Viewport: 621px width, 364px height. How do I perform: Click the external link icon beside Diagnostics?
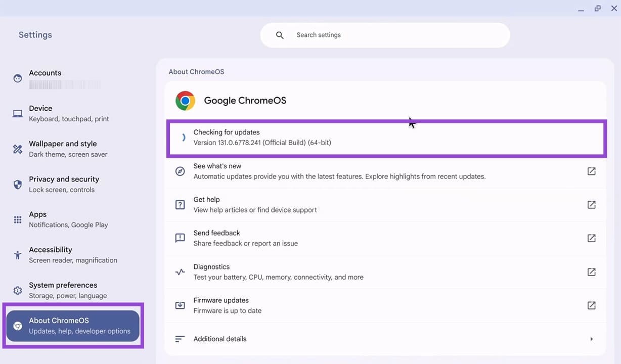point(591,271)
